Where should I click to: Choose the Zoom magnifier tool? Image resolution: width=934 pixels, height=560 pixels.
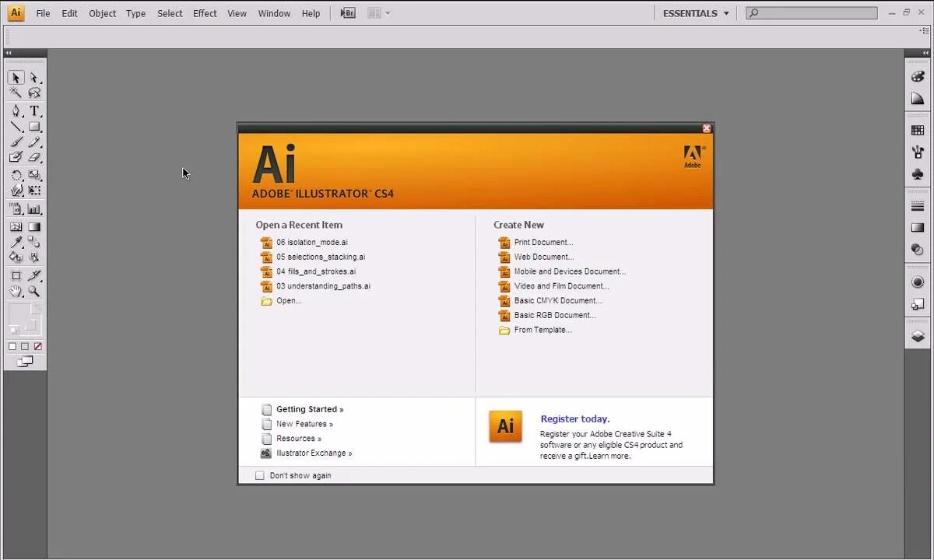pos(34,291)
